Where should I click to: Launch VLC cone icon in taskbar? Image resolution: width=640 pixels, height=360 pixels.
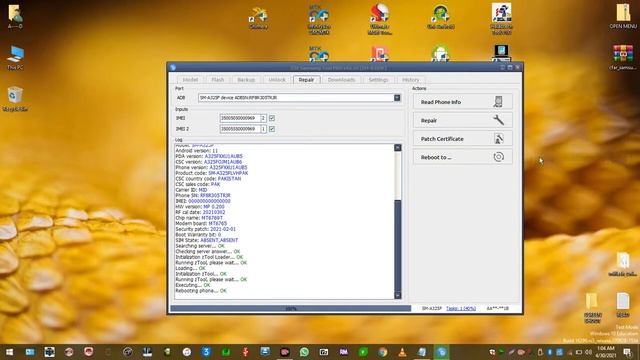(402, 352)
